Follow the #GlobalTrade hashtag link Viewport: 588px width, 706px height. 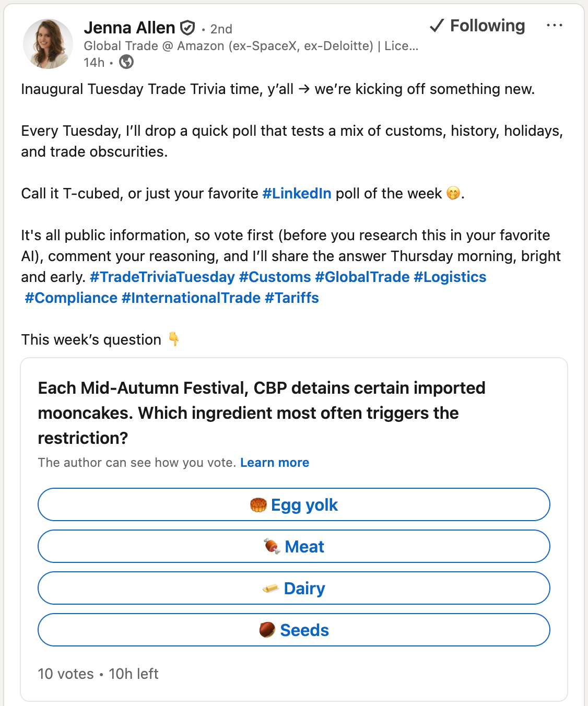click(362, 277)
